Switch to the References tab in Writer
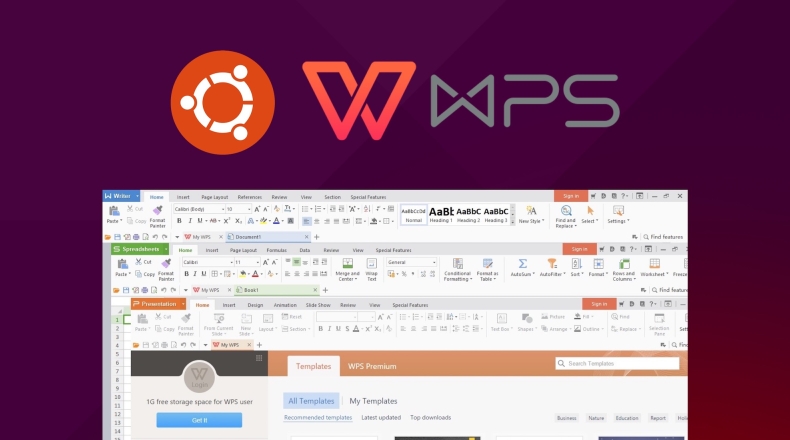790x440 pixels. (x=249, y=198)
